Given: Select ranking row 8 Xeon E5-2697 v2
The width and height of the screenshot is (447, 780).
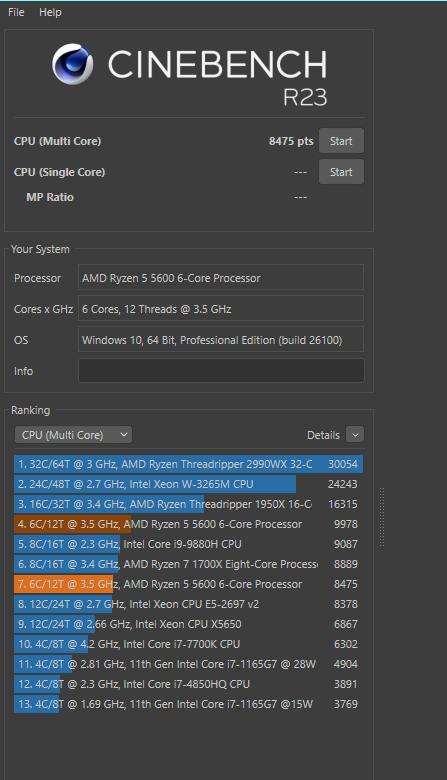Looking at the screenshot, I should coord(188,604).
